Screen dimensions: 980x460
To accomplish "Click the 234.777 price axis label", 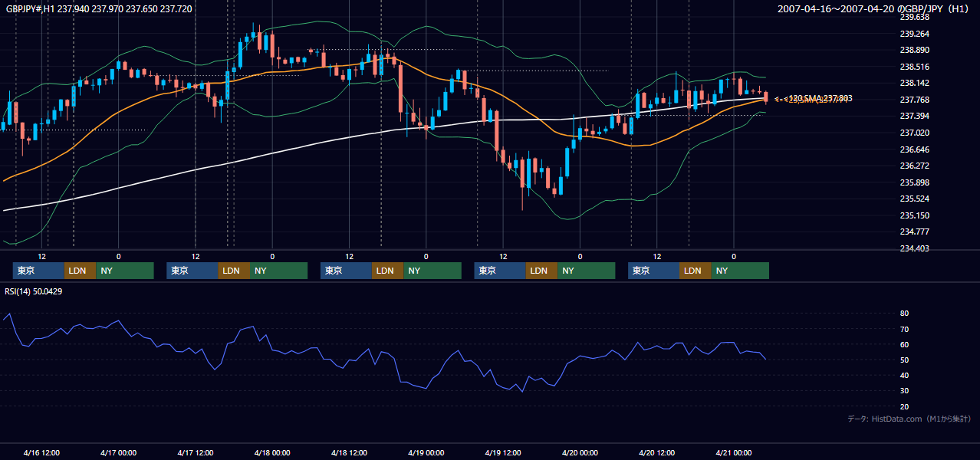I will pyautogui.click(x=915, y=232).
